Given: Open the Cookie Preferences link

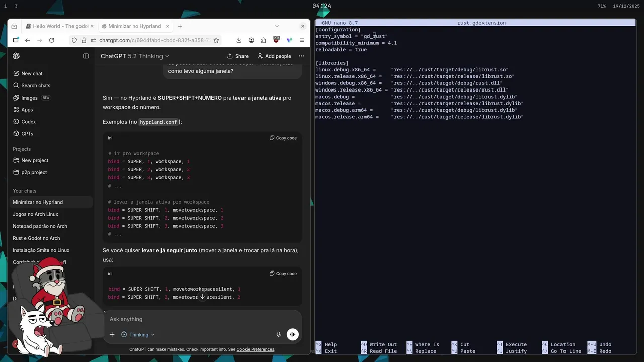Looking at the screenshot, I should click(256, 349).
